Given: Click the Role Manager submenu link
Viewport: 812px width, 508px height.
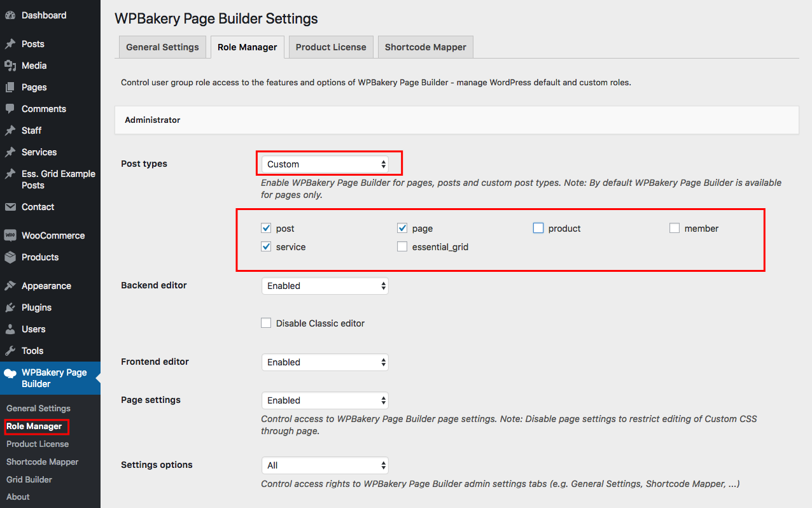Looking at the screenshot, I should (34, 427).
